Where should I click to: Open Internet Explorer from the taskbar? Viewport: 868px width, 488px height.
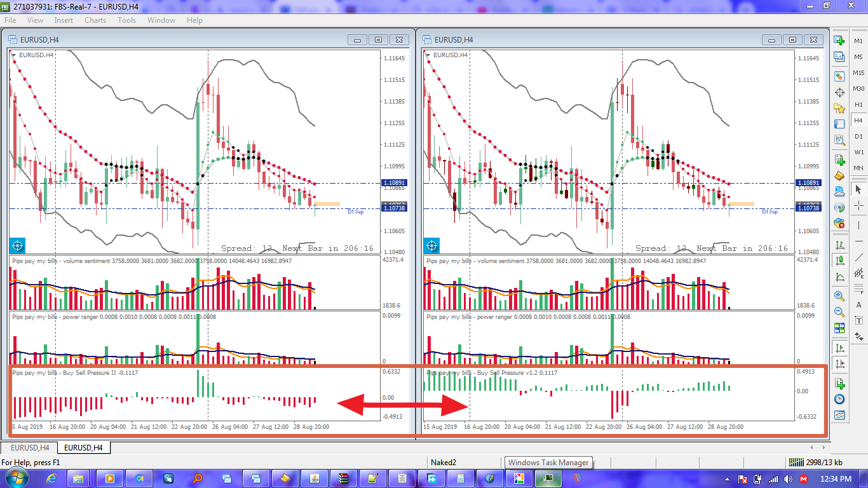[52, 478]
